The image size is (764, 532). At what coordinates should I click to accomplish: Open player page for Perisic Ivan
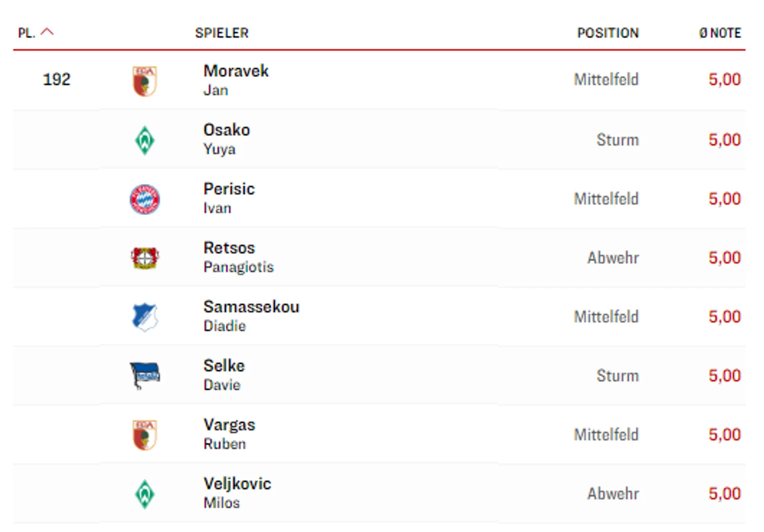coord(229,198)
